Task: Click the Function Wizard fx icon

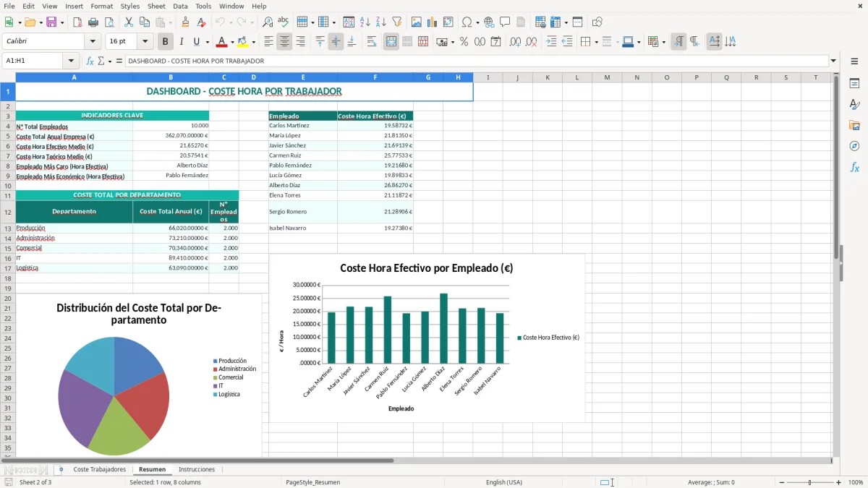Action: pyautogui.click(x=90, y=61)
